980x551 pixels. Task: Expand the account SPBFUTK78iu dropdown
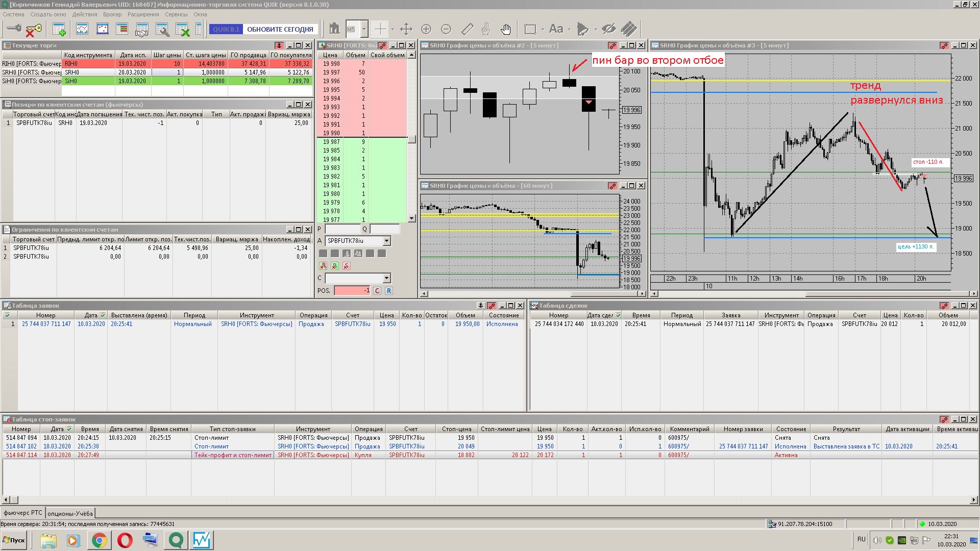(386, 241)
